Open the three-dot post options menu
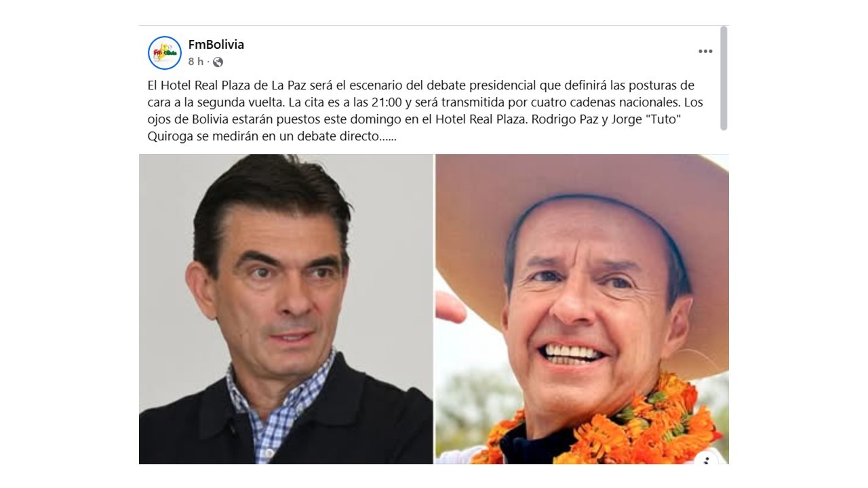 705,52
